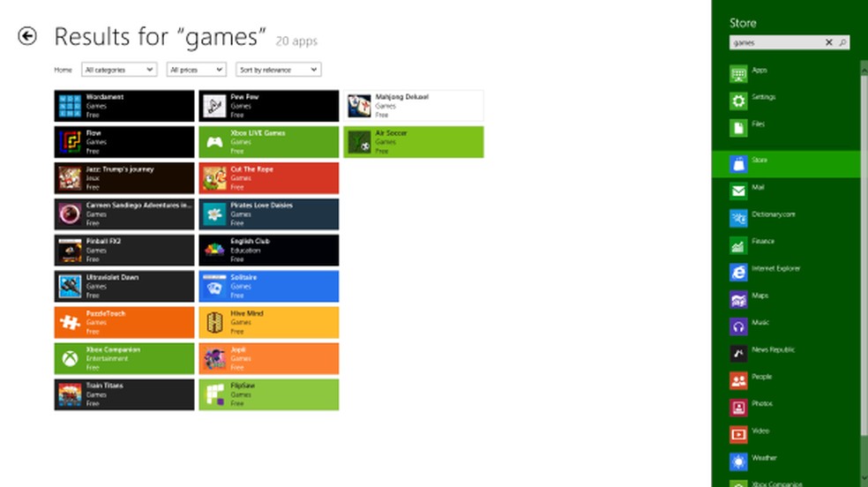Open the Cut The Rope tile
868x487 pixels.
click(x=269, y=178)
